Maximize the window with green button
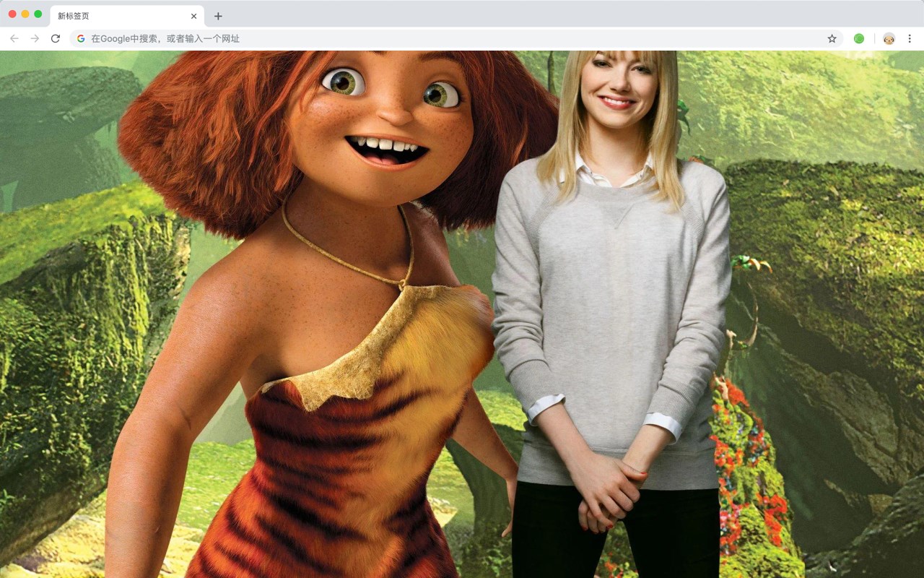 pyautogui.click(x=38, y=14)
